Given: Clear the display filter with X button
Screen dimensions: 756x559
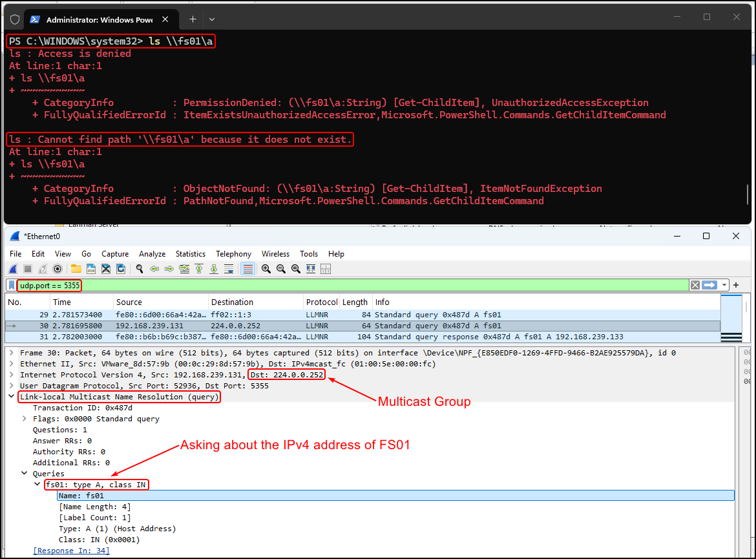Looking at the screenshot, I should [x=695, y=286].
